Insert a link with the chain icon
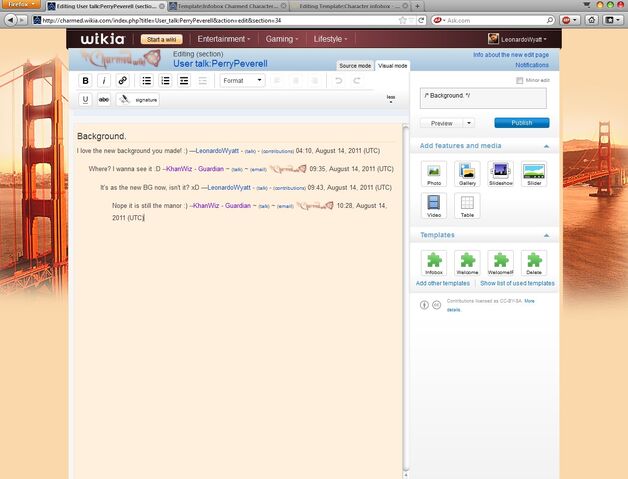Viewport: 628px width, 479px height. point(123,81)
